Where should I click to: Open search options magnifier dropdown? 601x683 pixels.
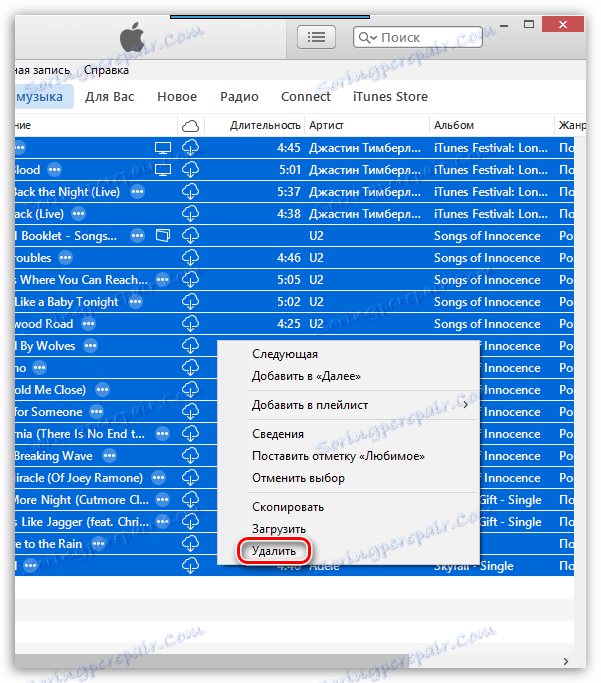tap(367, 38)
